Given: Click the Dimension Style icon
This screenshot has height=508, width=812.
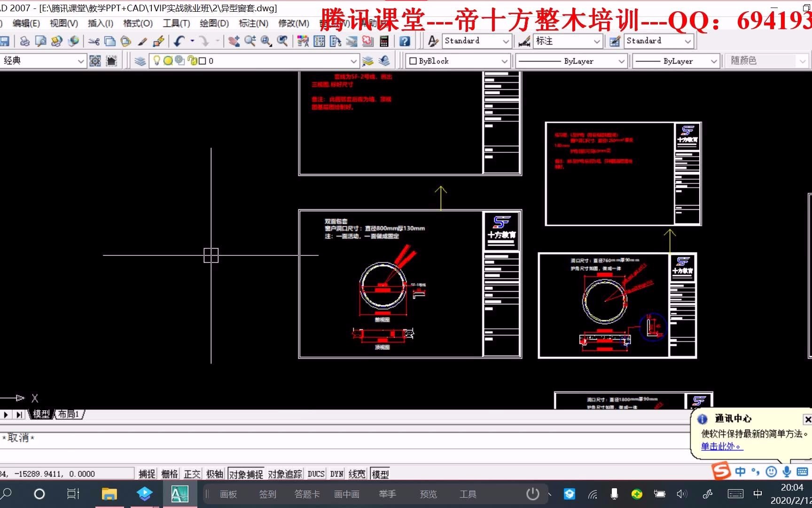Looking at the screenshot, I should [x=524, y=41].
